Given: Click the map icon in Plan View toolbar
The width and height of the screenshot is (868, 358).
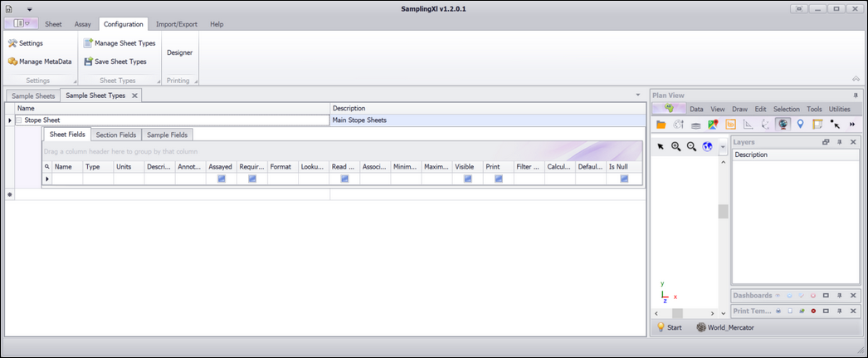Looking at the screenshot, I should pyautogui.click(x=713, y=125).
